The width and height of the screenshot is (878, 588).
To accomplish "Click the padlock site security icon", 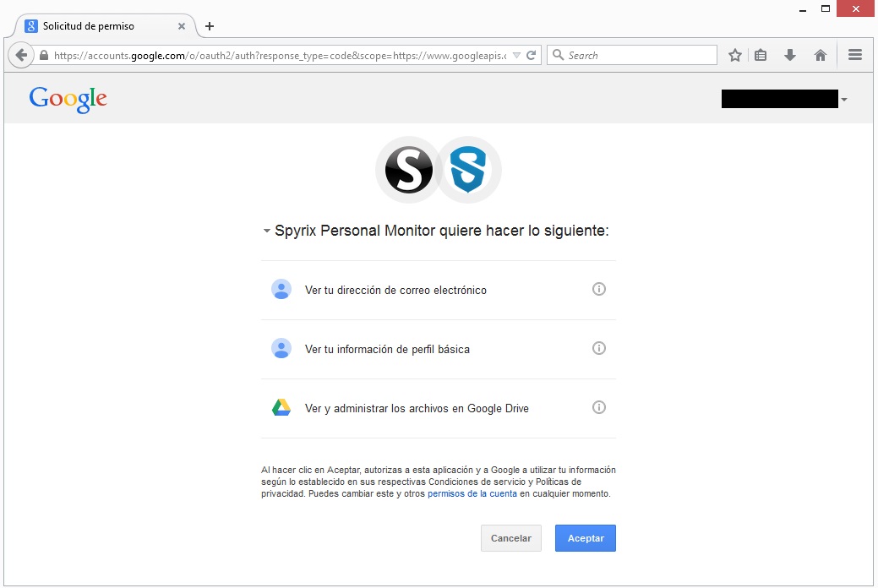I will (x=44, y=55).
